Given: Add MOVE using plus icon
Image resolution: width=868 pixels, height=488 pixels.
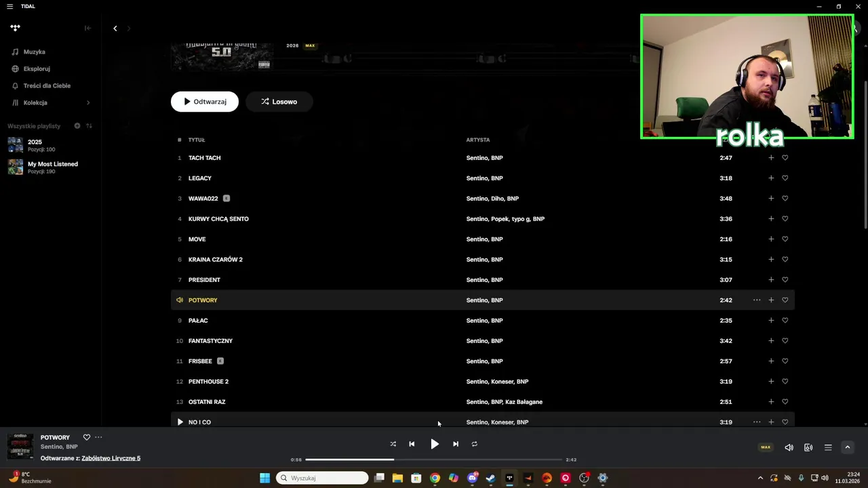Looking at the screenshot, I should click(771, 239).
